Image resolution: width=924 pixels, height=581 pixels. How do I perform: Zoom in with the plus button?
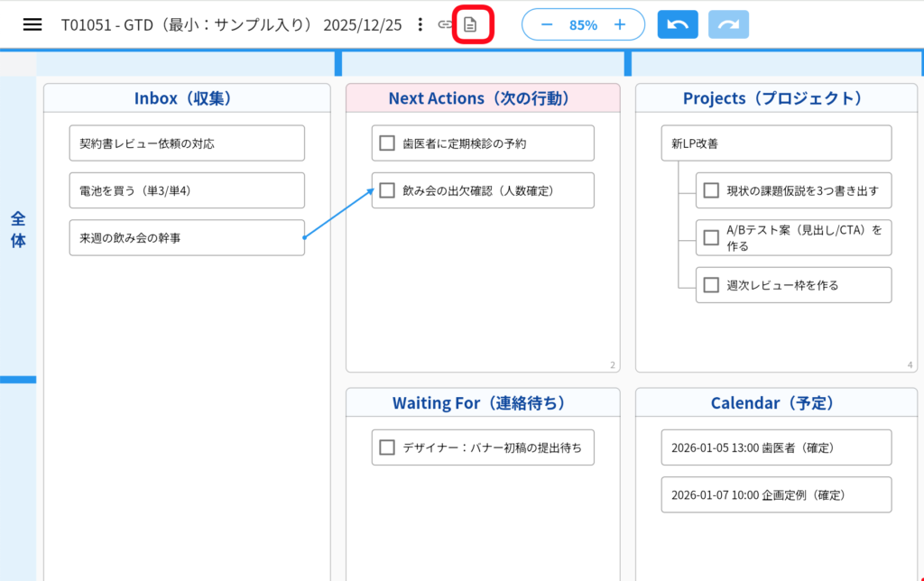click(x=620, y=24)
